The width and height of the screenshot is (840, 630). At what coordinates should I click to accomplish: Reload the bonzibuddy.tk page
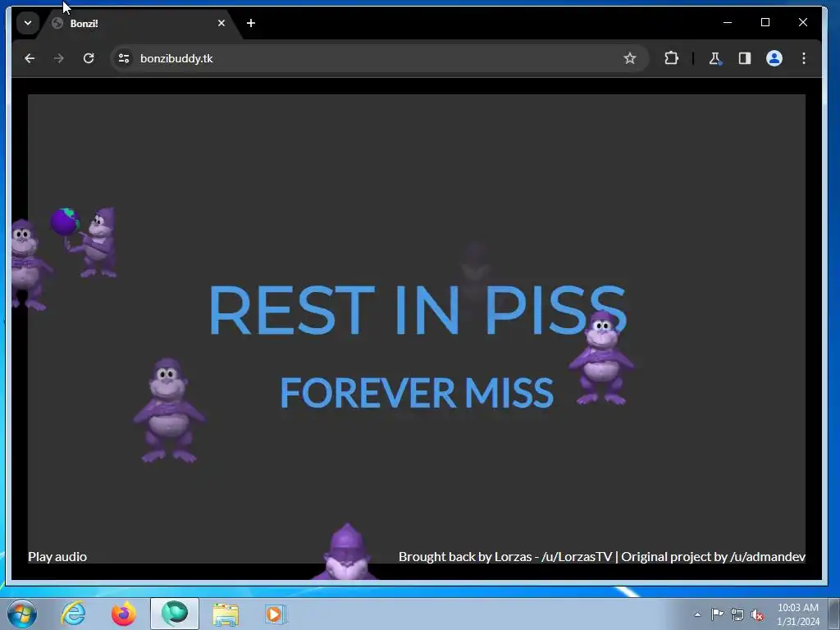pos(89,58)
